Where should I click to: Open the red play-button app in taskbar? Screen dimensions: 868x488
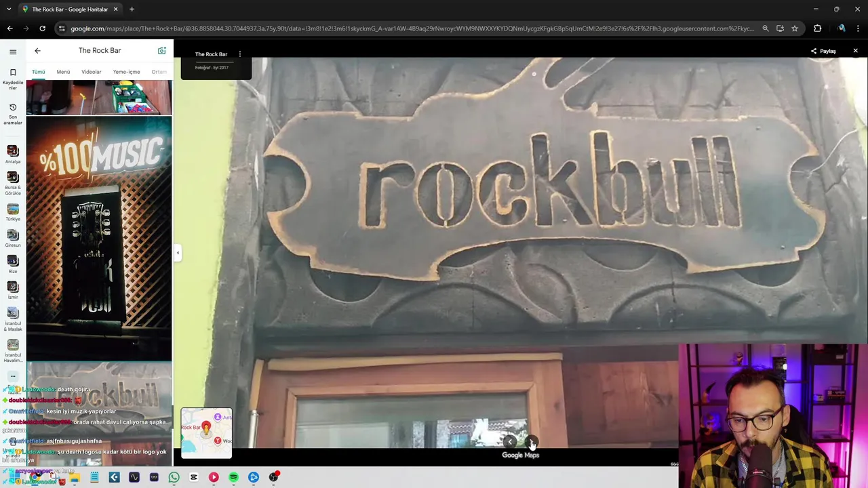(214, 477)
